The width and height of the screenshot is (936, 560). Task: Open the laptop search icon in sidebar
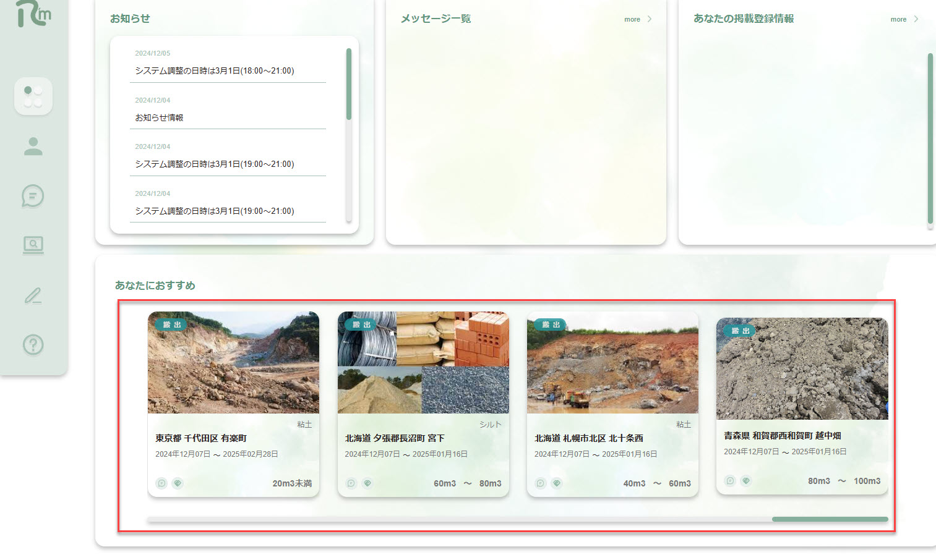[33, 245]
